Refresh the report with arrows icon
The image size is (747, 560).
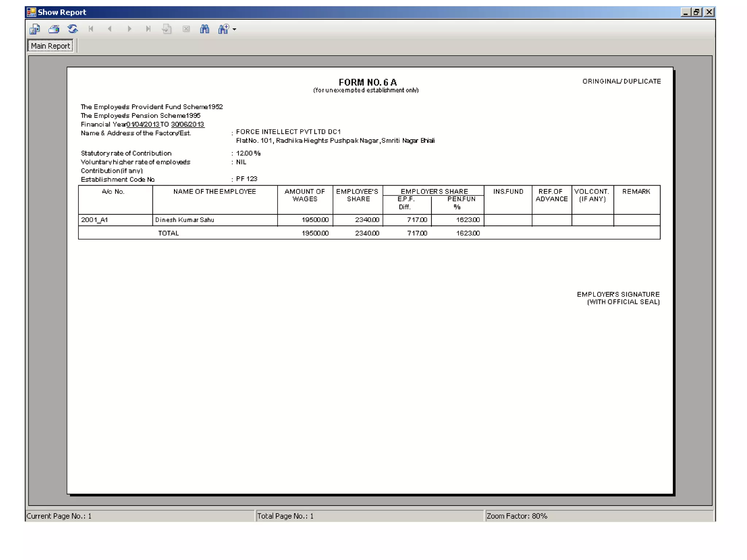click(x=73, y=29)
